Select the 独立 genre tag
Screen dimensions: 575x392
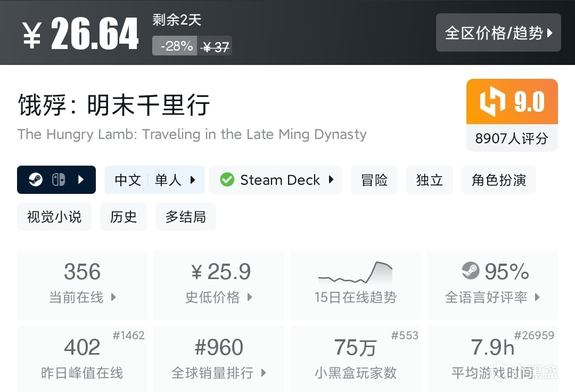point(429,180)
